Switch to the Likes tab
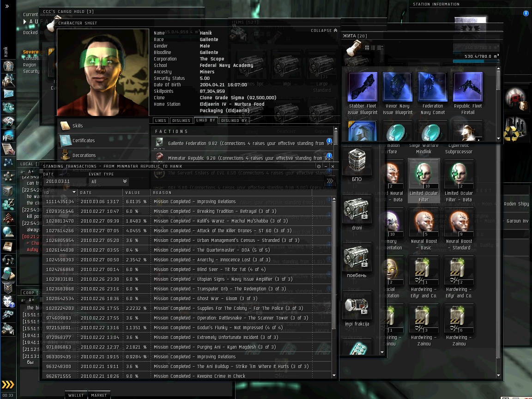 [161, 121]
